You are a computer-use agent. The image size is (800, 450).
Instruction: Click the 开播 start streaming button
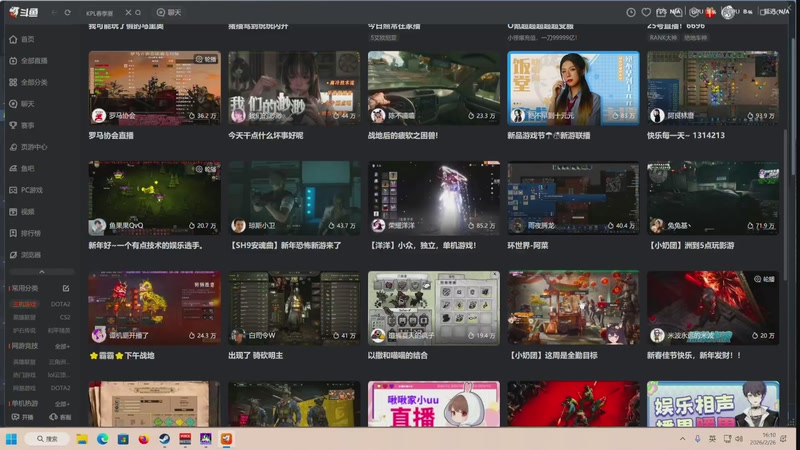click(x=22, y=417)
